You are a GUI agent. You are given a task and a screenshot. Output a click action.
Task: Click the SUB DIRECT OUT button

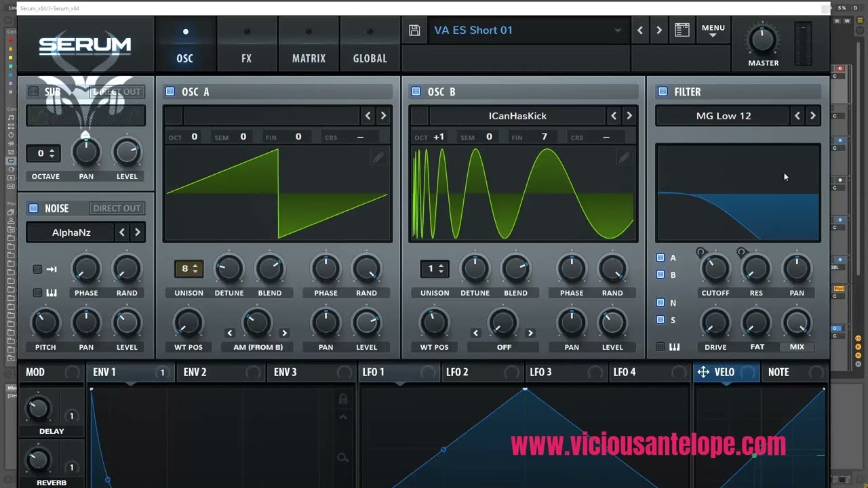click(x=117, y=91)
